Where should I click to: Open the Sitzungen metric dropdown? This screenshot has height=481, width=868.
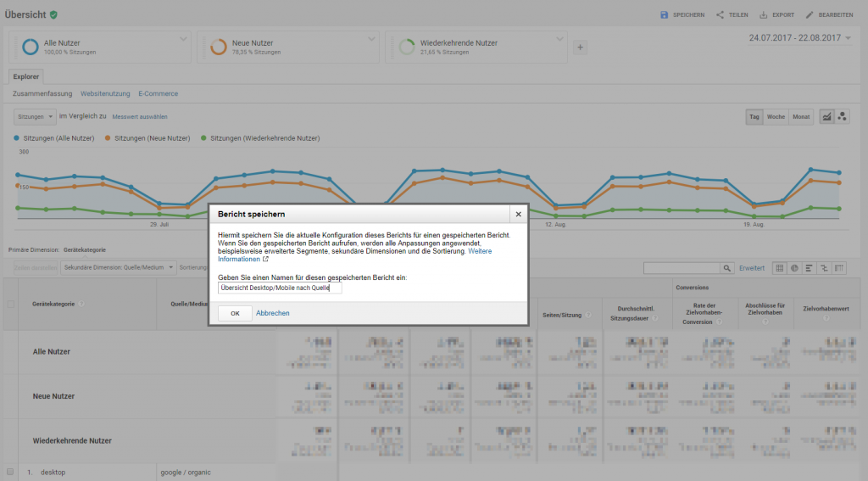click(35, 116)
